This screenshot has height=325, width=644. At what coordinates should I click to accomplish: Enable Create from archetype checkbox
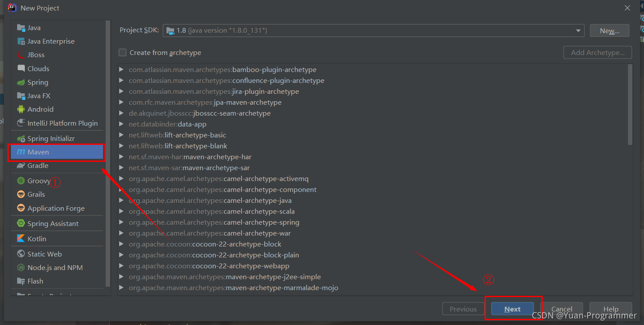click(123, 53)
